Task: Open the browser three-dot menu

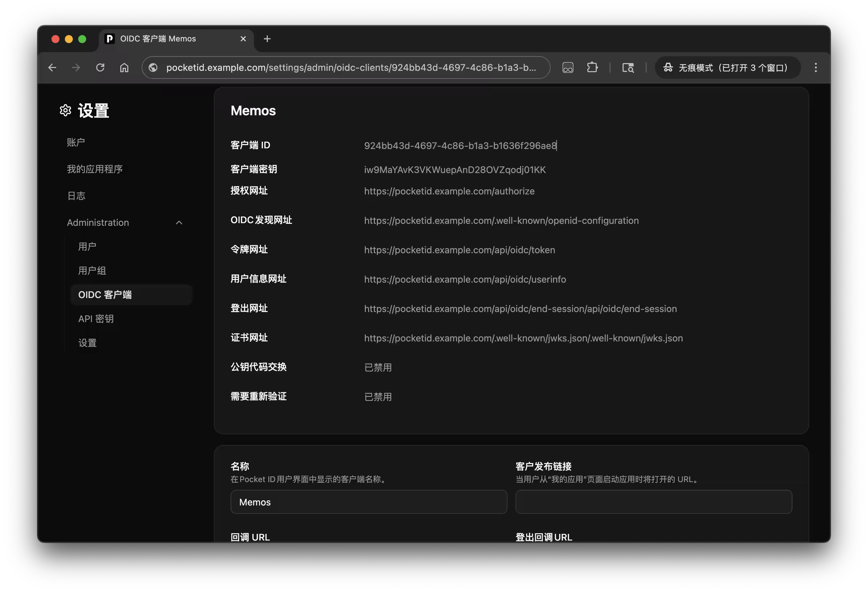Action: (815, 67)
